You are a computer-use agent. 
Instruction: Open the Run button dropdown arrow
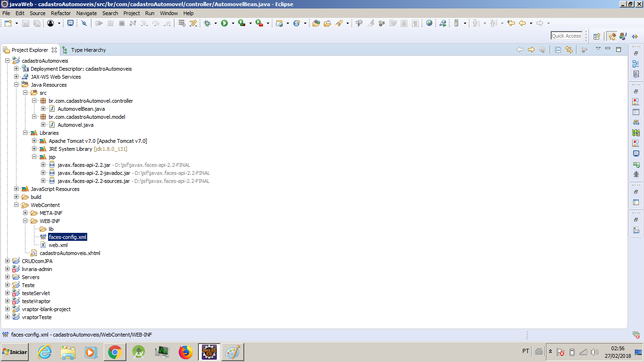tap(232, 23)
